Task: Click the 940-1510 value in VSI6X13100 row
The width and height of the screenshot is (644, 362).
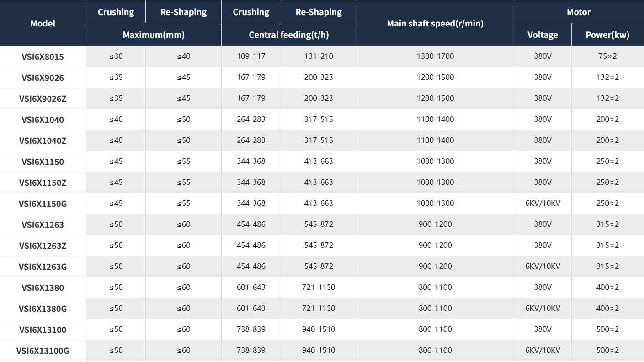Action: click(x=319, y=330)
